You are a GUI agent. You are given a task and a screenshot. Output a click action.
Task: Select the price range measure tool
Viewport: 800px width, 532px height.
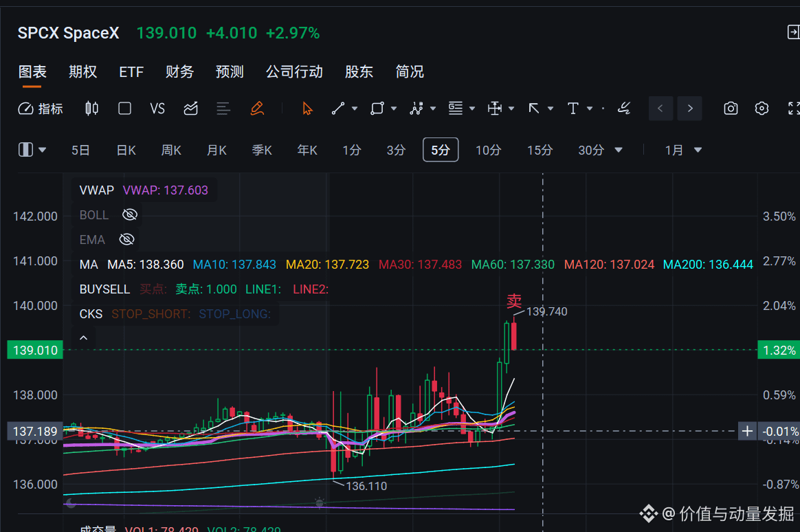pyautogui.click(x=494, y=109)
